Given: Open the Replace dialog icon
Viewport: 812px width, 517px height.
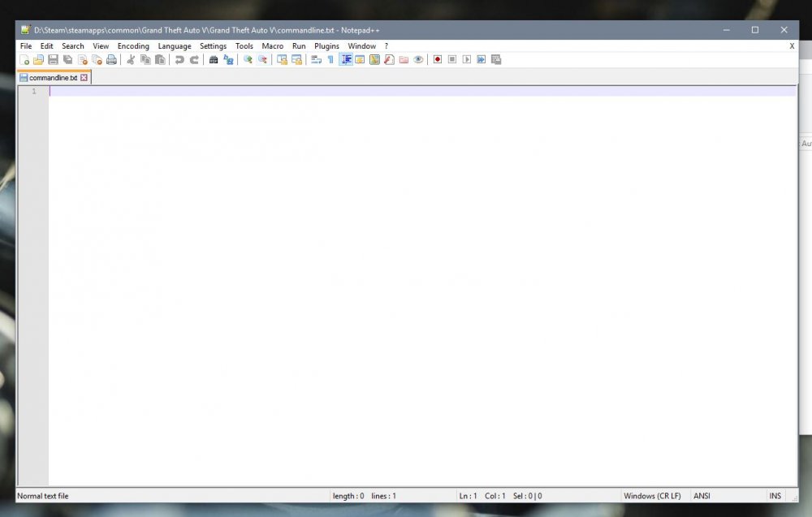Looking at the screenshot, I should tap(228, 59).
